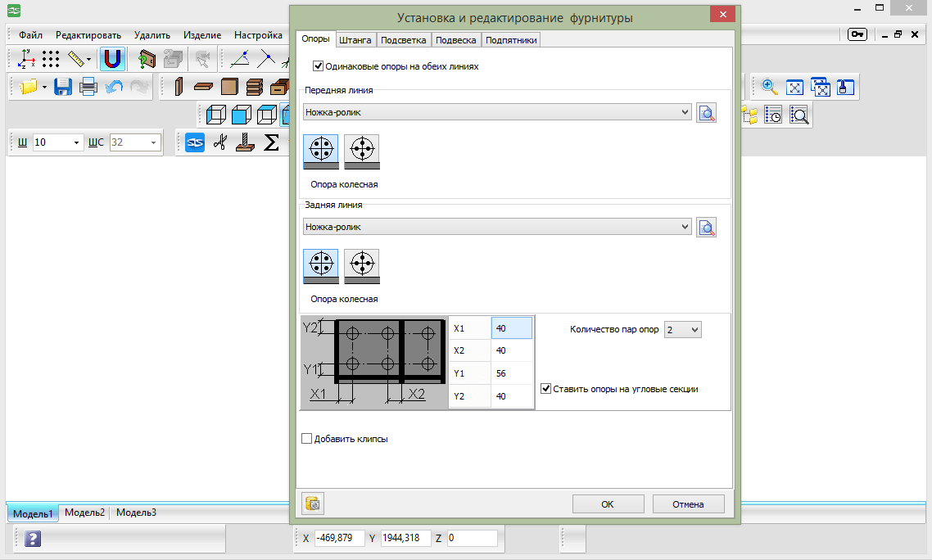Select the ruler measurement tool
This screenshot has width=932, height=560.
click(75, 59)
